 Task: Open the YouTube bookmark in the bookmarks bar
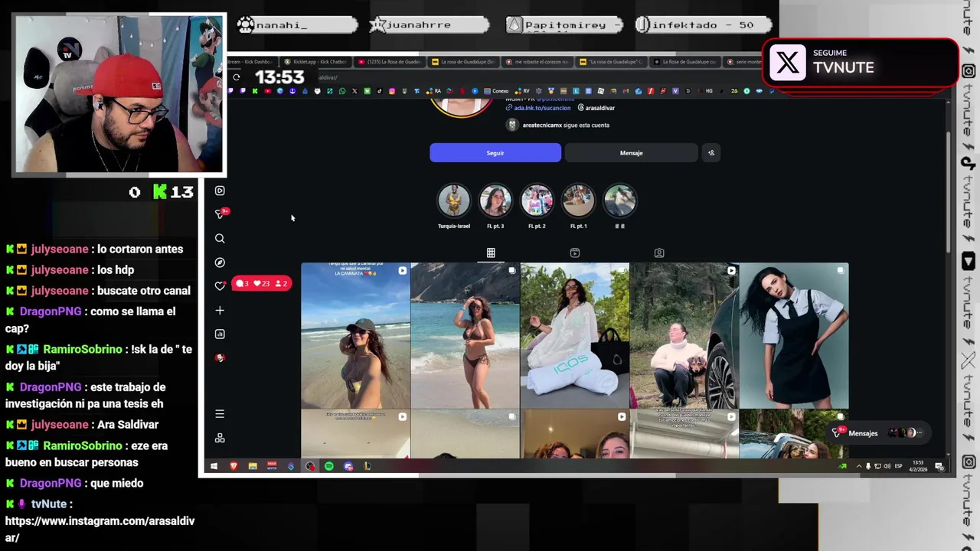(x=267, y=91)
